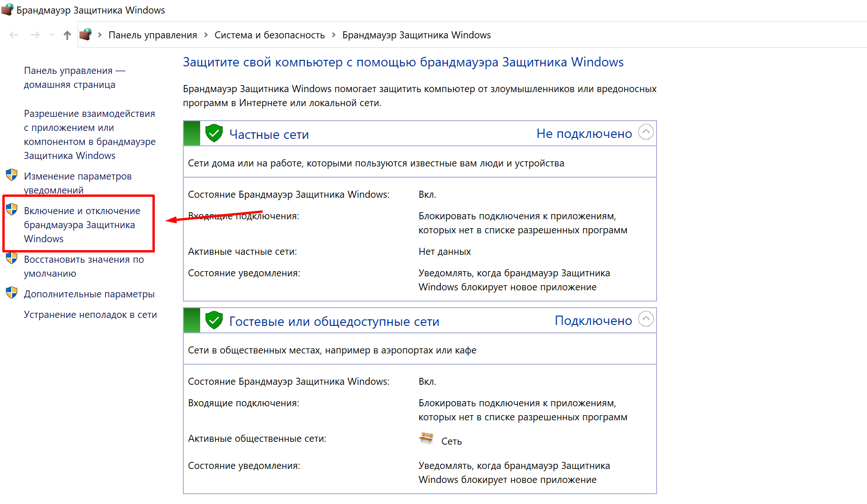Click the page heading Защитите свой компьютер
The image size is (867, 504).
(x=403, y=62)
